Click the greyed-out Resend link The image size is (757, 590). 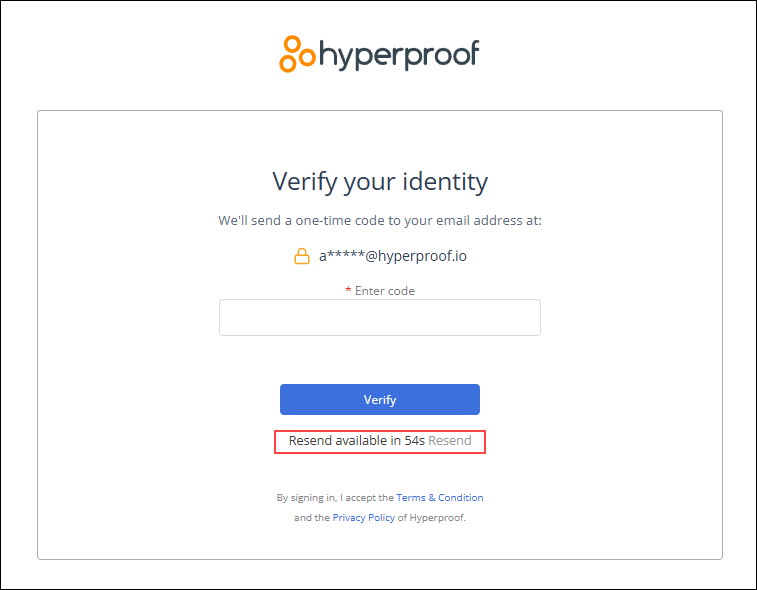(x=450, y=441)
